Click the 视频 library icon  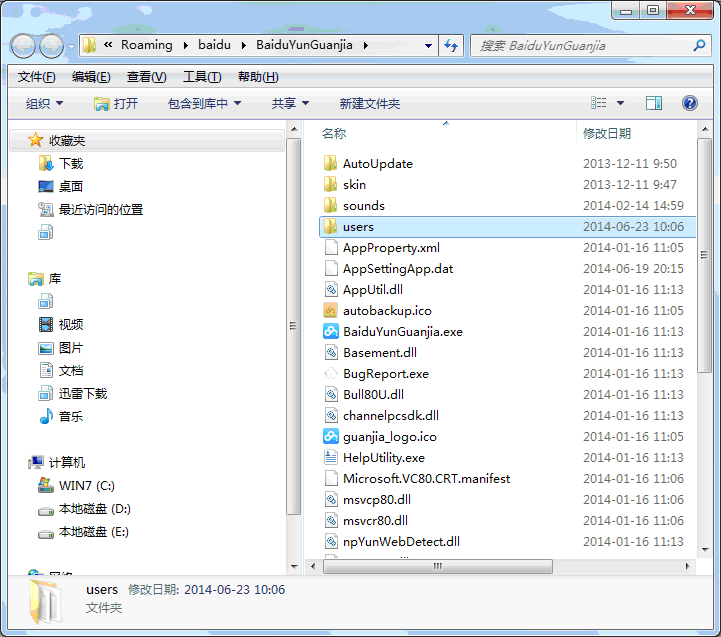point(46,324)
